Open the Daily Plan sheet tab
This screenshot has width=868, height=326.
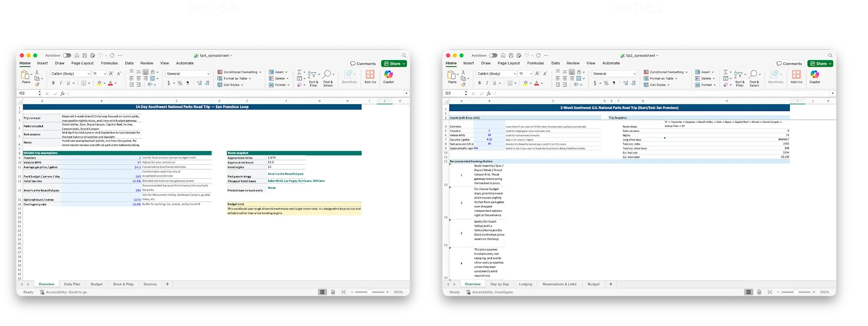tap(72, 284)
